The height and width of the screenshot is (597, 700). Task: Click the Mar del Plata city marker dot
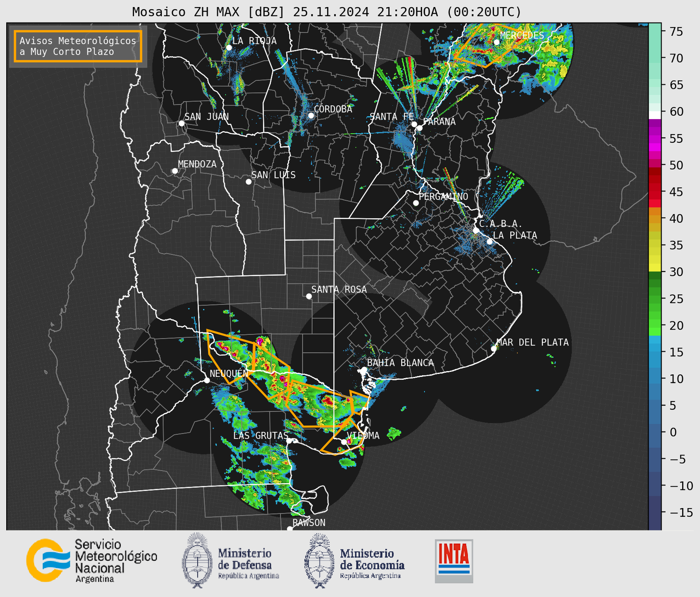click(x=494, y=349)
